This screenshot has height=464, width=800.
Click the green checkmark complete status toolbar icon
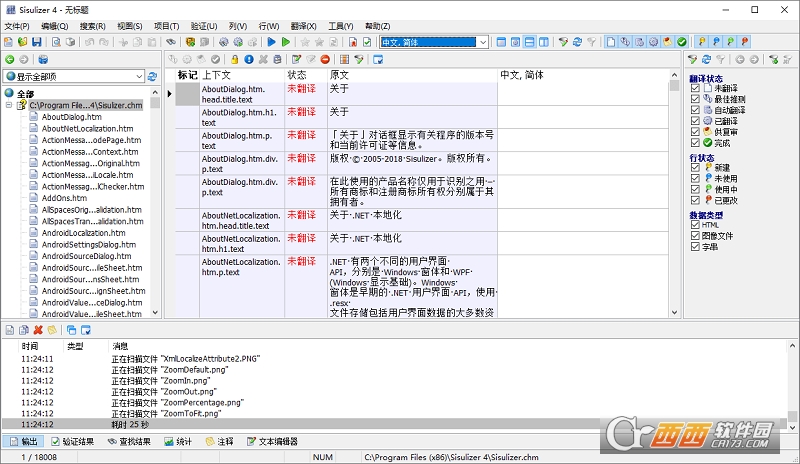(682, 42)
